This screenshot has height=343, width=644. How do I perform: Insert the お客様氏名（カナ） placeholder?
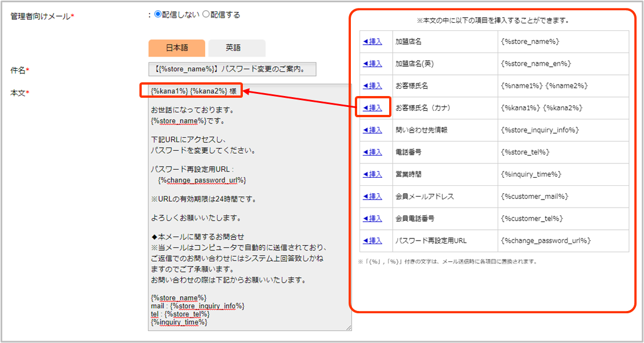[x=373, y=107]
